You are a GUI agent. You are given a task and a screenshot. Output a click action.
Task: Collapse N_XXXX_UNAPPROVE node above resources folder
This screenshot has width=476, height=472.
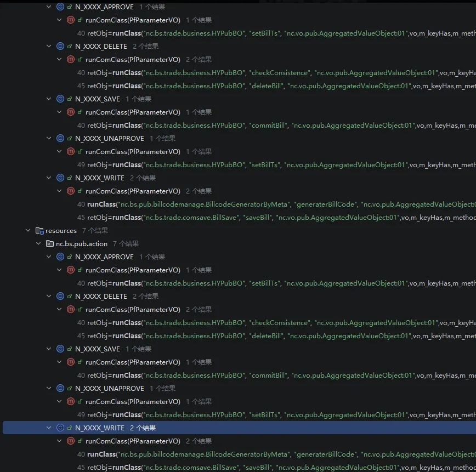(x=49, y=139)
